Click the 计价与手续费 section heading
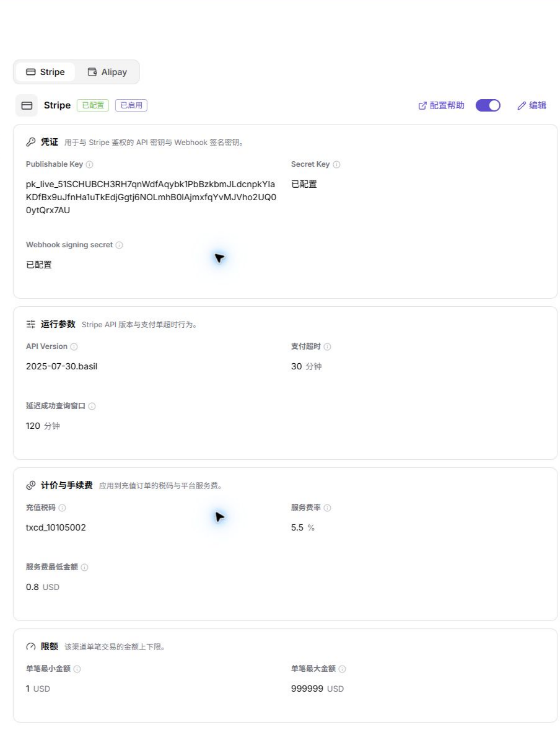 (66, 486)
